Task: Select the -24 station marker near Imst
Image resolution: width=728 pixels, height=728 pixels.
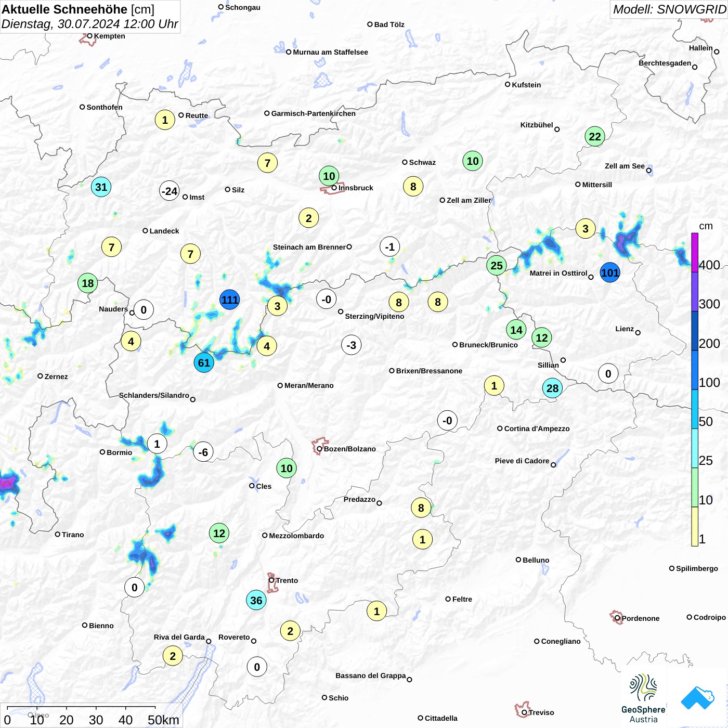Action: click(170, 191)
